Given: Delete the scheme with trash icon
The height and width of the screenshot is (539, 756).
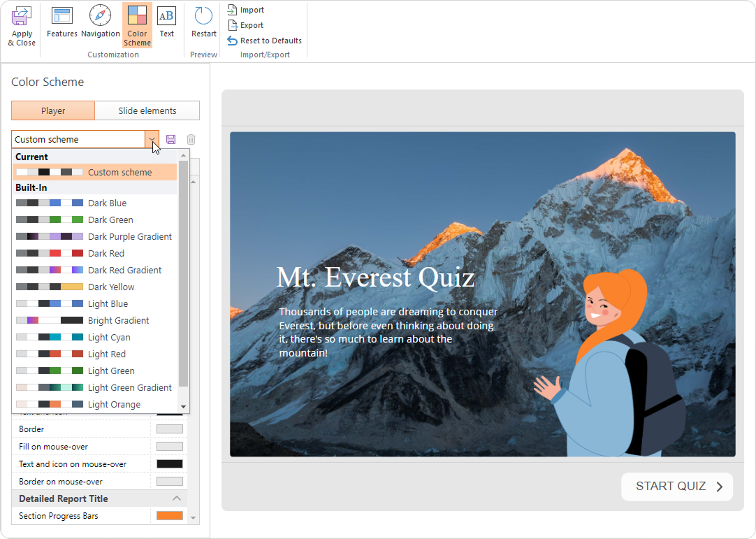Looking at the screenshot, I should [191, 139].
